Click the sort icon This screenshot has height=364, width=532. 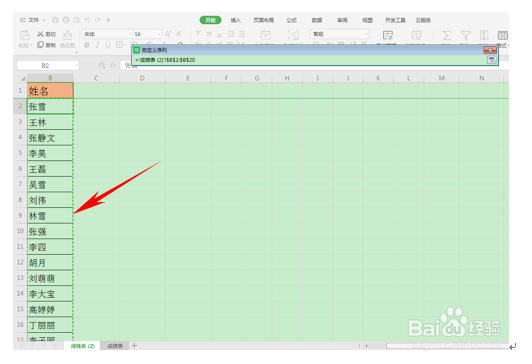point(484,35)
